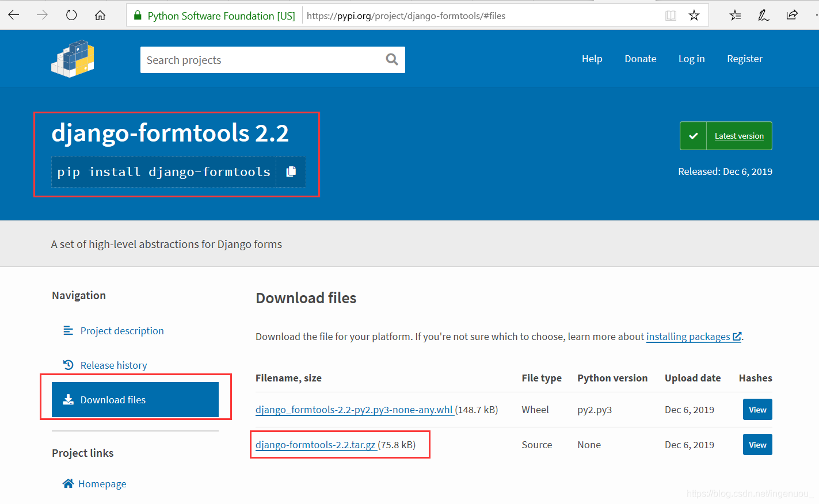Click the Released: Dec 6, 2019 text

pyautogui.click(x=725, y=171)
